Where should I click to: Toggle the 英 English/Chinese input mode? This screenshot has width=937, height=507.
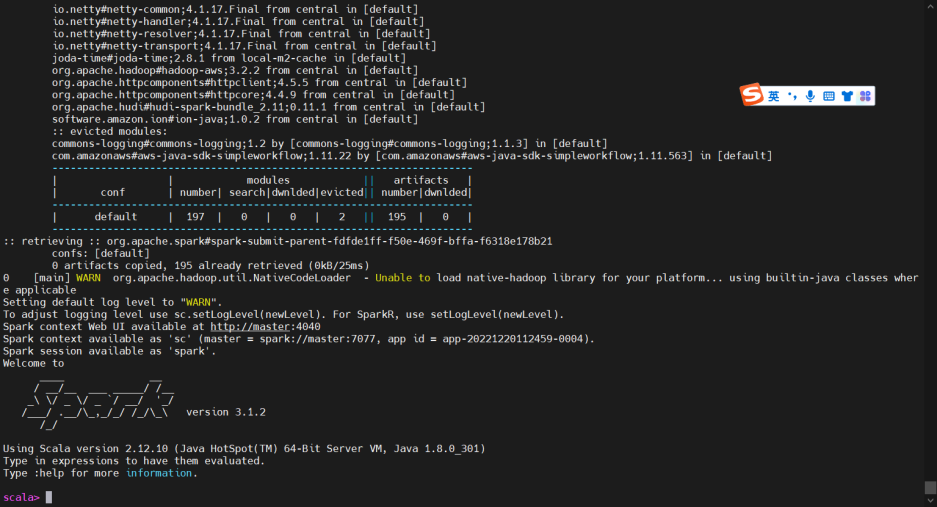click(774, 96)
